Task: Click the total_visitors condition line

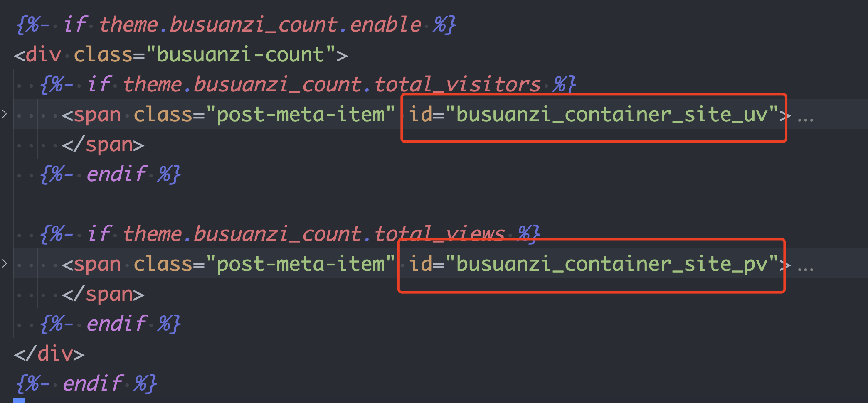Action: (308, 85)
